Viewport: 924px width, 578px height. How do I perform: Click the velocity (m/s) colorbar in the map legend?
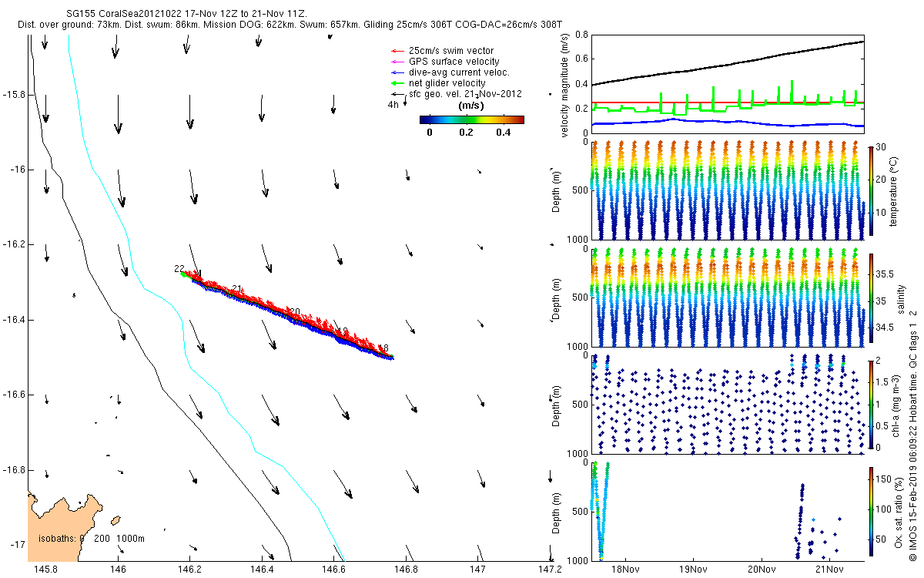(471, 119)
